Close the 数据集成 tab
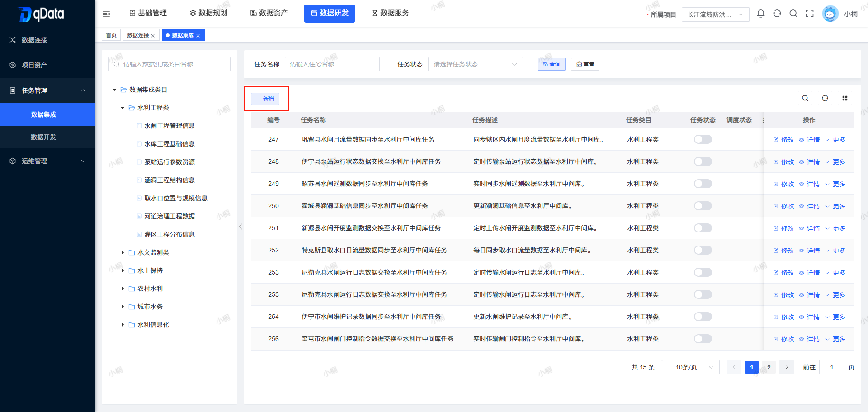The image size is (868, 412). [x=198, y=36]
